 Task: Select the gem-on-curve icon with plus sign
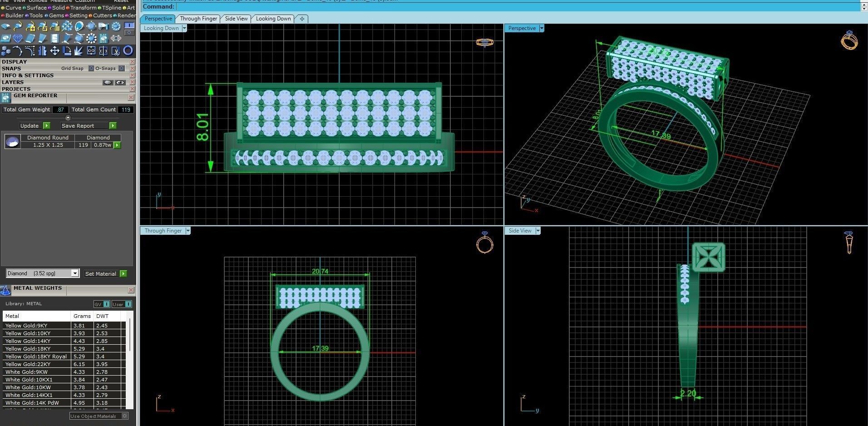tap(30, 26)
